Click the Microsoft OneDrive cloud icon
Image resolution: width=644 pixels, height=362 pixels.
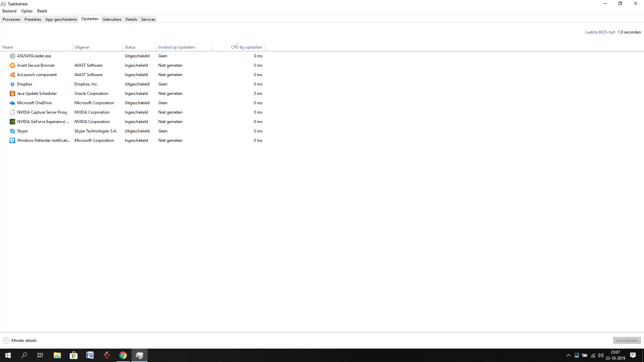coord(12,103)
